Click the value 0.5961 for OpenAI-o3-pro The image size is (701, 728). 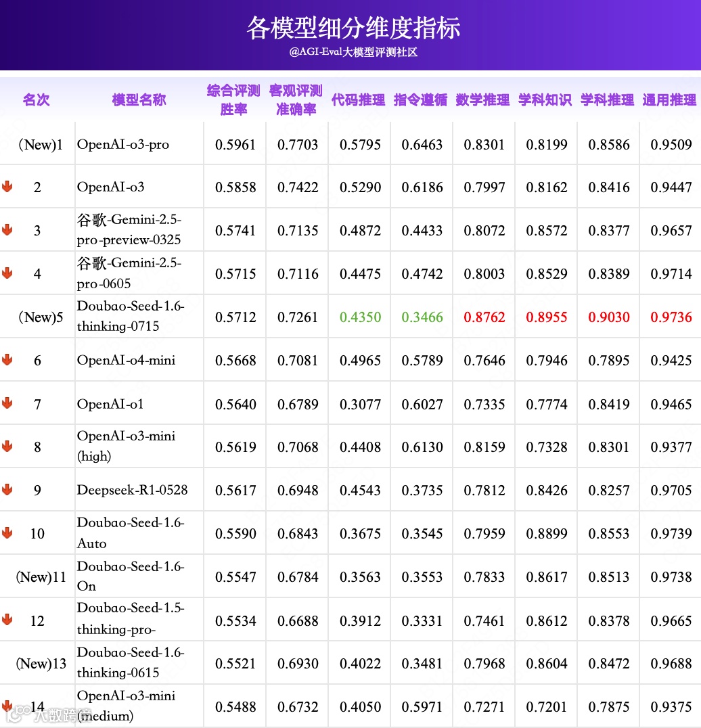tap(235, 144)
